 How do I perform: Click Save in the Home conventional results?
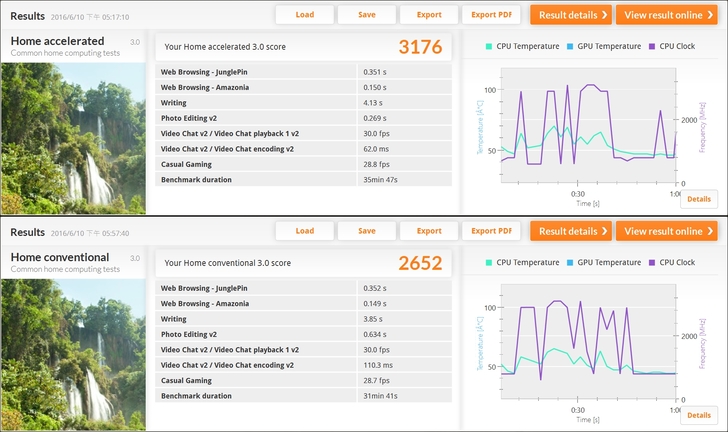367,231
